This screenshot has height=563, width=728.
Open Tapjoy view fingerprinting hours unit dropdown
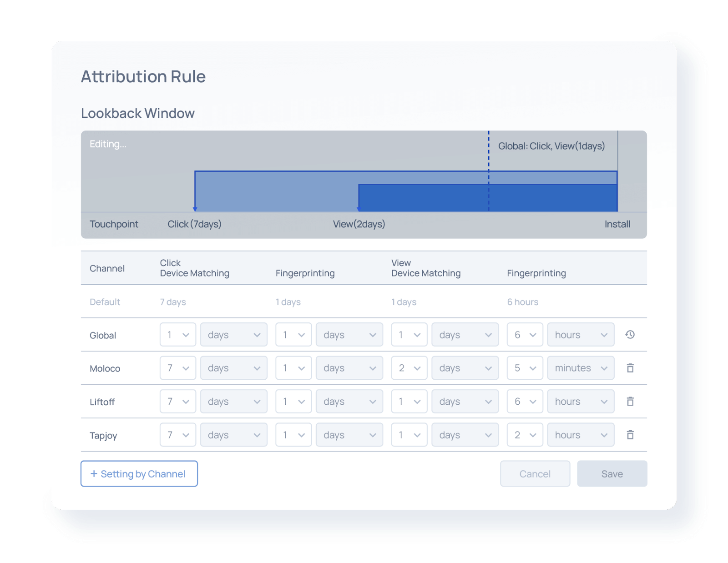coord(581,435)
